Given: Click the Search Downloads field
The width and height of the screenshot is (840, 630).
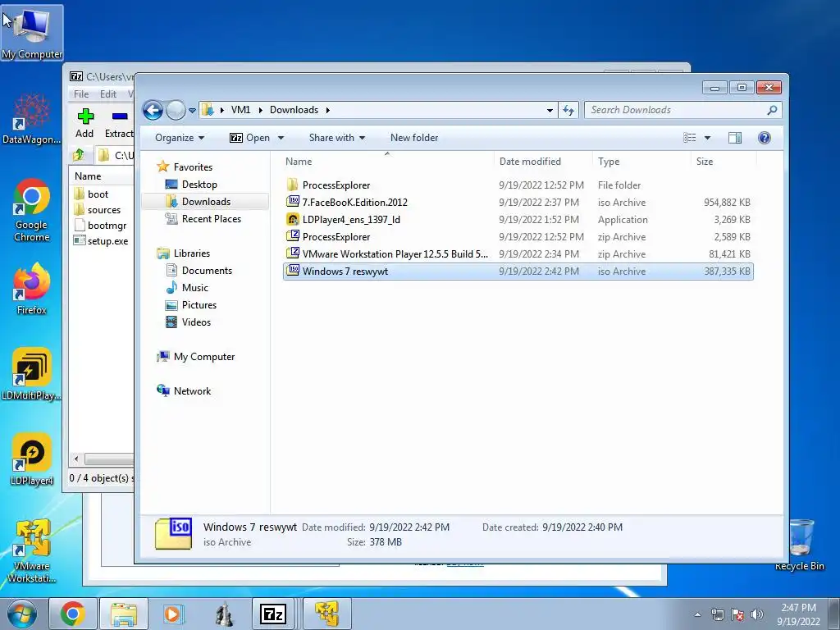Looking at the screenshot, I should tap(676, 110).
